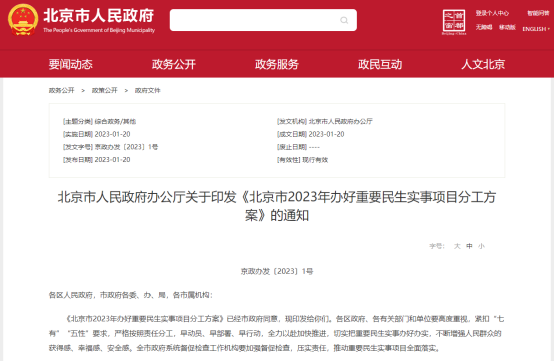Image resolution: width=554 pixels, height=361 pixels.
Task: Click the 北京市人民政府 site title
Action: tap(99, 16)
